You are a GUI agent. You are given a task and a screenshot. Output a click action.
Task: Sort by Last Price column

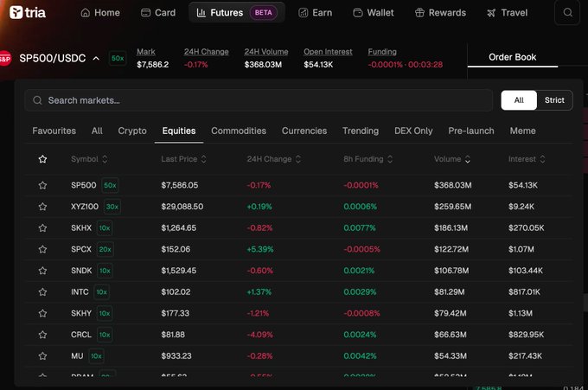click(183, 159)
